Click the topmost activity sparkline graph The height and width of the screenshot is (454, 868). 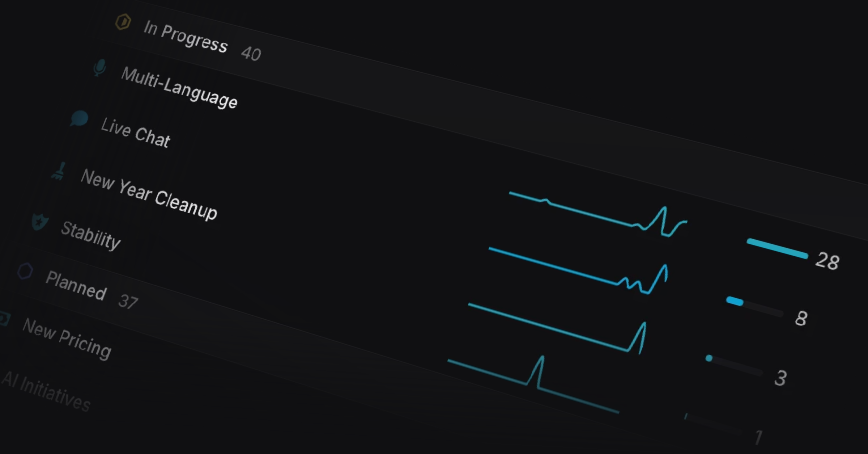pyautogui.click(x=597, y=214)
